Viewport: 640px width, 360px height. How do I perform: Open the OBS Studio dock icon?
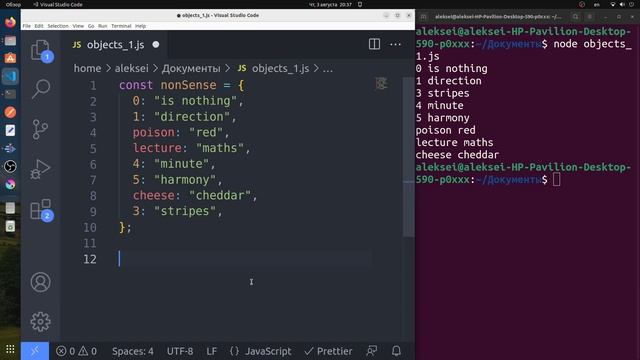click(x=10, y=166)
